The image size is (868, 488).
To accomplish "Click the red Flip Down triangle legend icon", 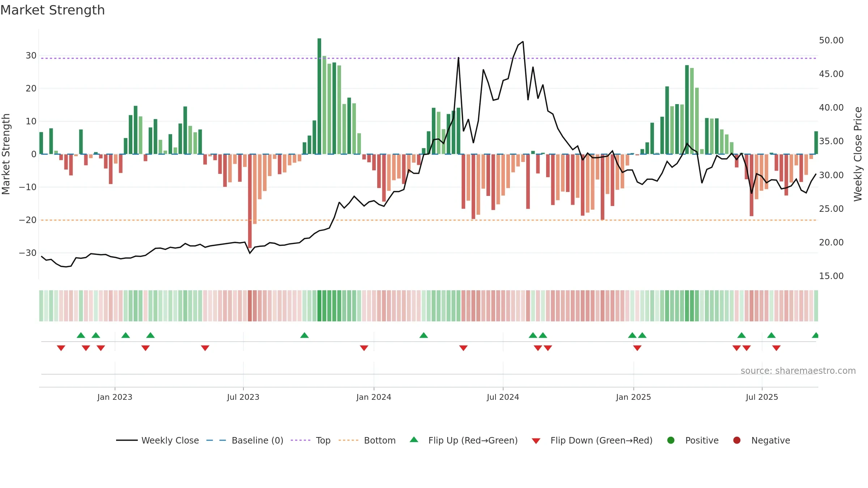I will coord(536,441).
